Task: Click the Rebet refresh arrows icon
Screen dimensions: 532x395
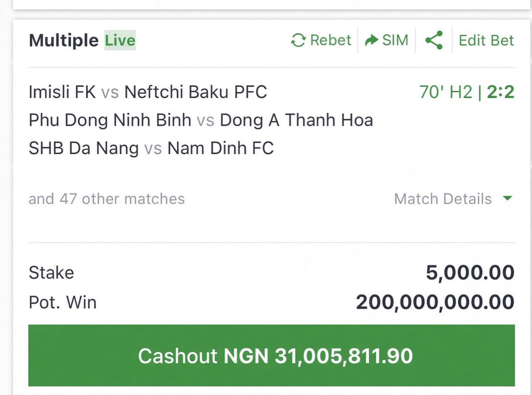Action: tap(298, 40)
